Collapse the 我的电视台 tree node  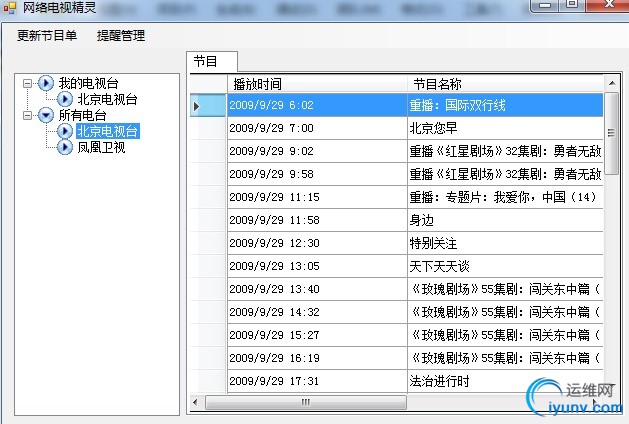[27, 83]
